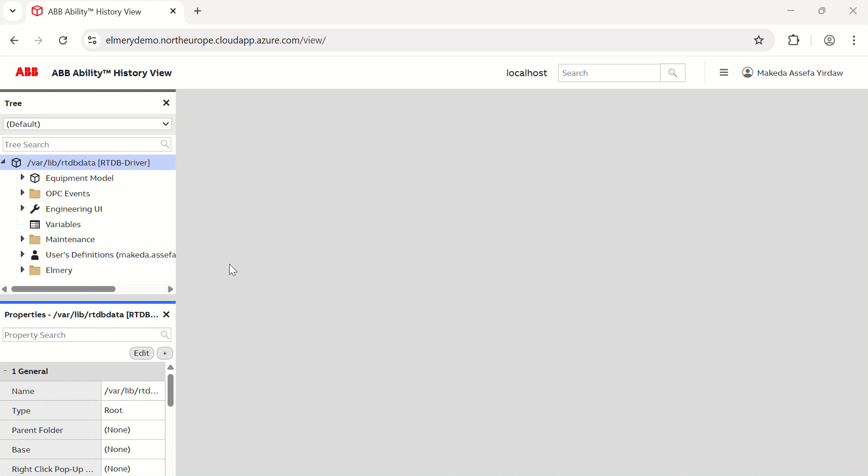
Task: Click ABB Ability History View title
Action: [x=111, y=73]
